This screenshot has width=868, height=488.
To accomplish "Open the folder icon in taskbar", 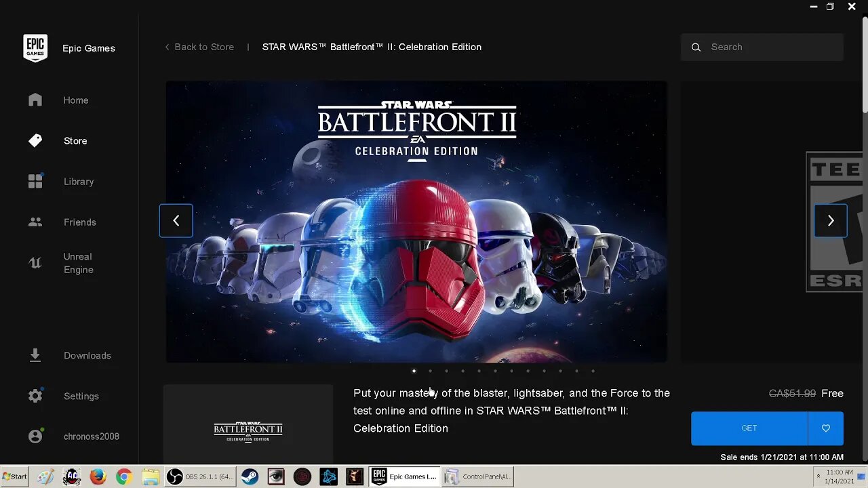I will click(149, 477).
